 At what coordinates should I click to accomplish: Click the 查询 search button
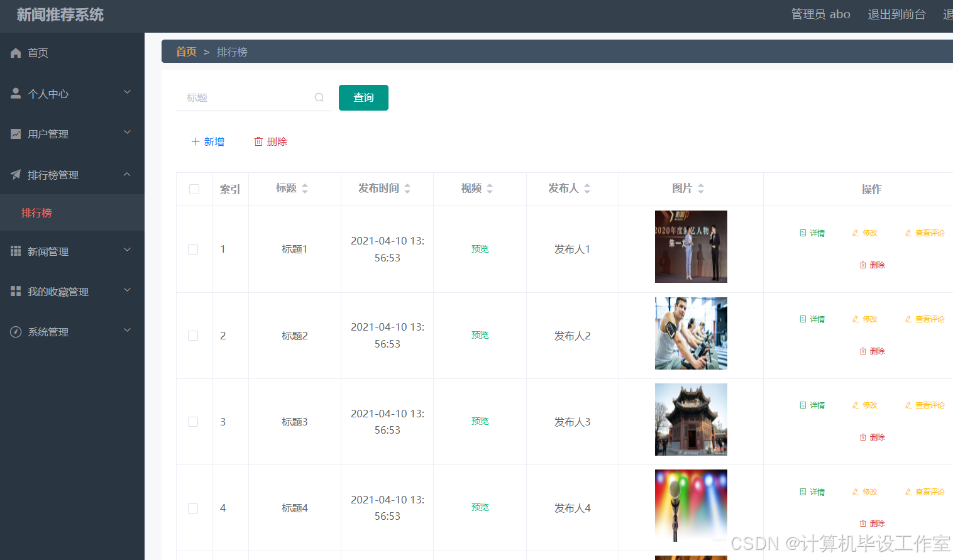(363, 97)
